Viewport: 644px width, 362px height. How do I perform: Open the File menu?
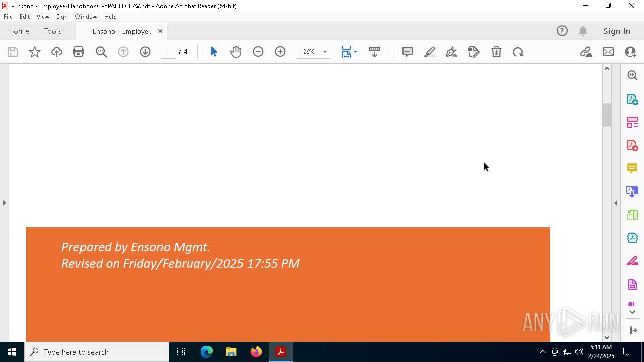[x=8, y=17]
